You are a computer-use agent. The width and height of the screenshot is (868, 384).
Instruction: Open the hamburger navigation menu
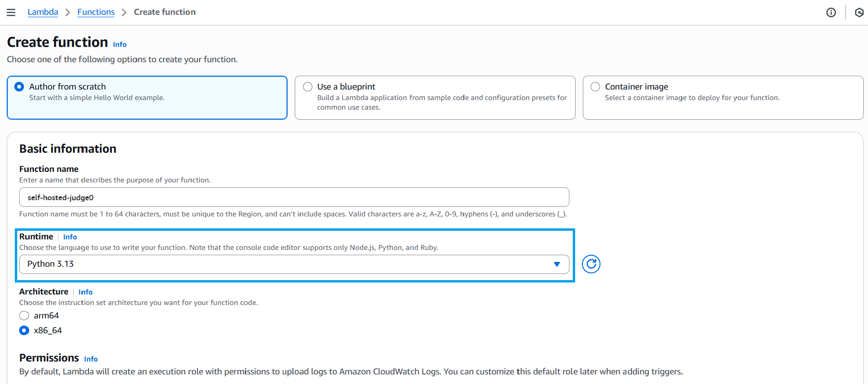[x=11, y=12]
